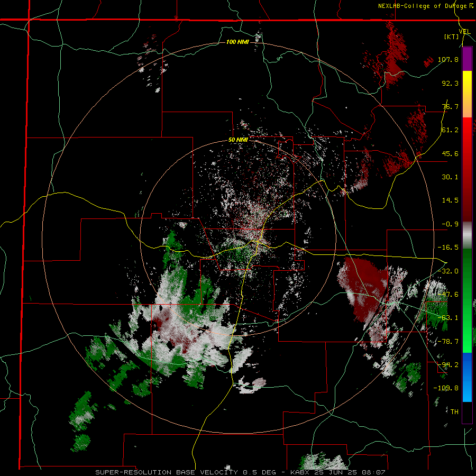Click the 14.5 velocity scale value
Screen dimensions: 476x476
point(450,200)
